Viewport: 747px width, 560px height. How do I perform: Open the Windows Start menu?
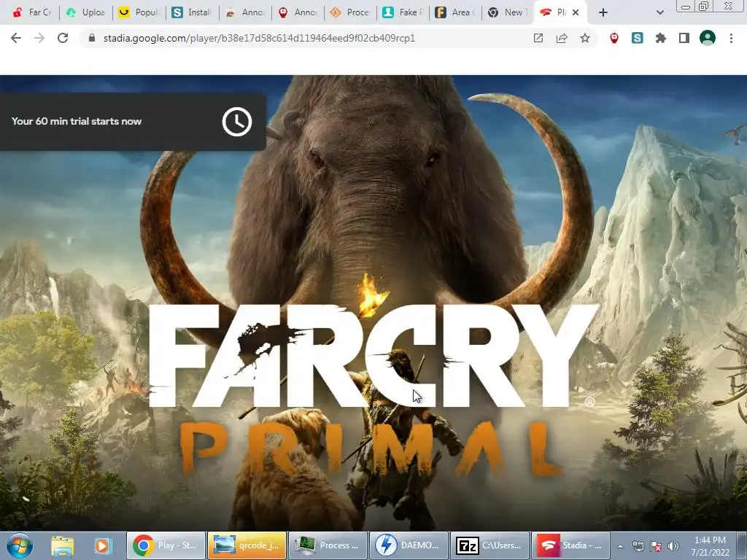click(x=20, y=545)
